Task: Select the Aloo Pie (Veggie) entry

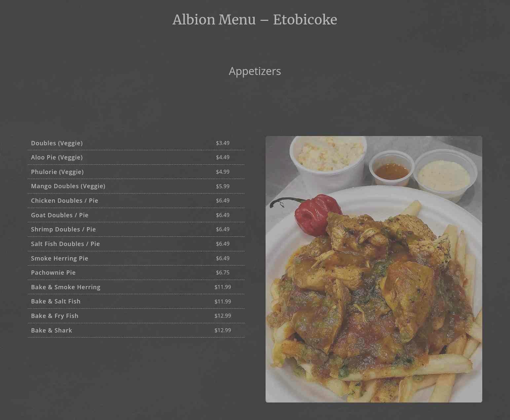Action: (x=136, y=157)
